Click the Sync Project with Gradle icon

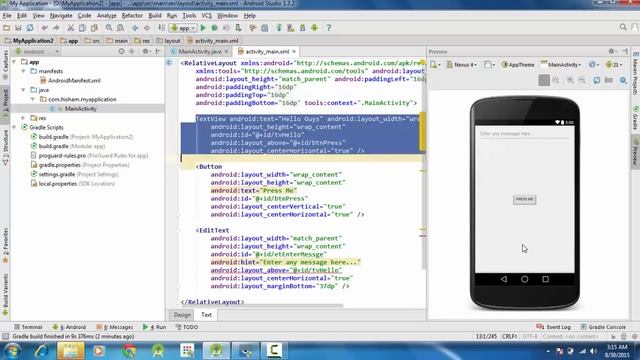pos(279,28)
